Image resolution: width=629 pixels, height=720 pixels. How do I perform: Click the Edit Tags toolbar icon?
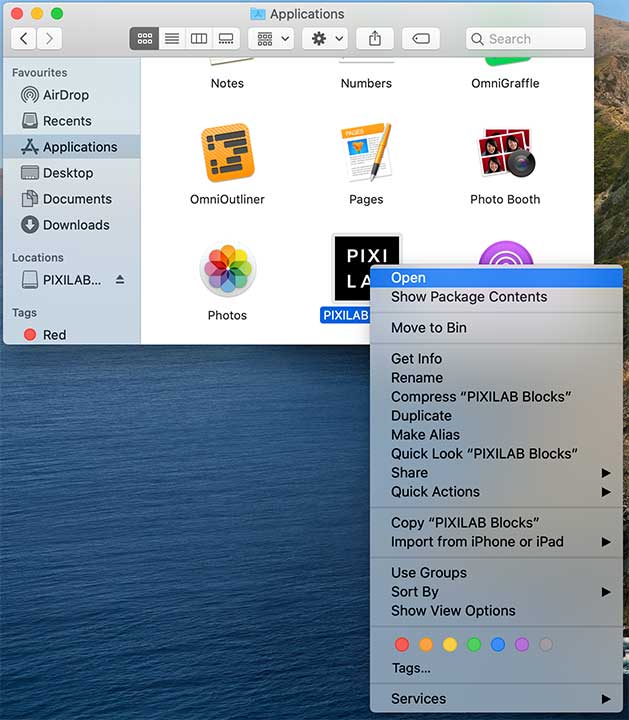[421, 39]
